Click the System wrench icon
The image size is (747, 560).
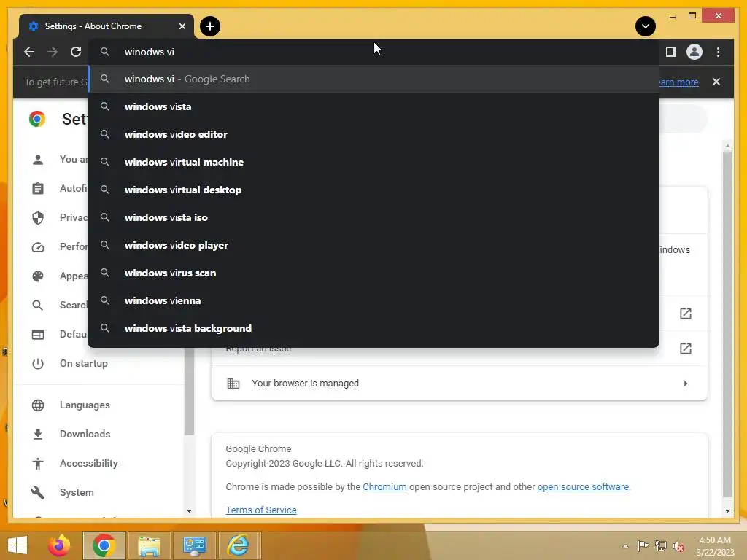pos(38,492)
